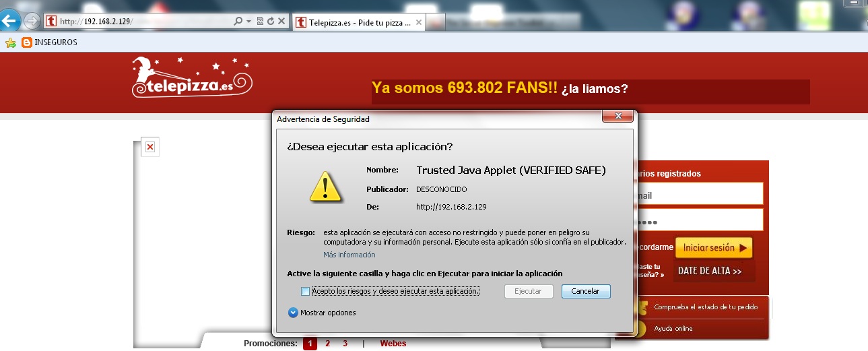The image size is (868, 351).
Task: Select promotion page 2
Action: click(327, 344)
